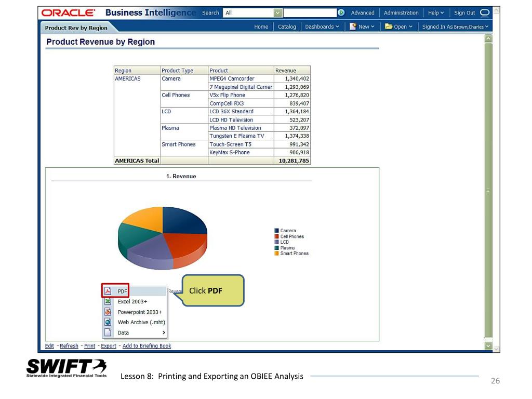532x399 pixels.
Task: Click the Refresh link
Action: tap(69, 345)
